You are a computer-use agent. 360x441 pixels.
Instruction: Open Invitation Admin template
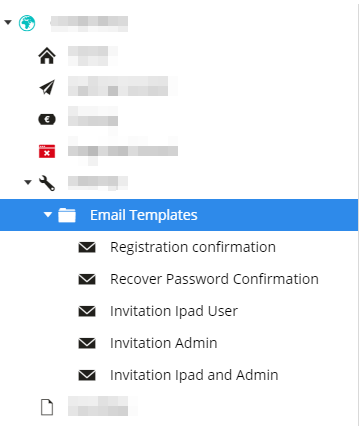[164, 343]
